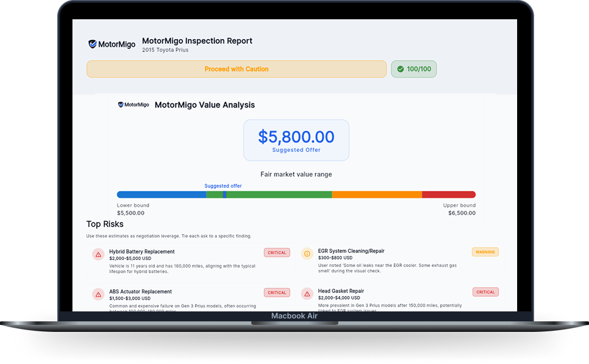Click the orange segment of value range bar
Screen dimensions: 589x364
click(377, 195)
